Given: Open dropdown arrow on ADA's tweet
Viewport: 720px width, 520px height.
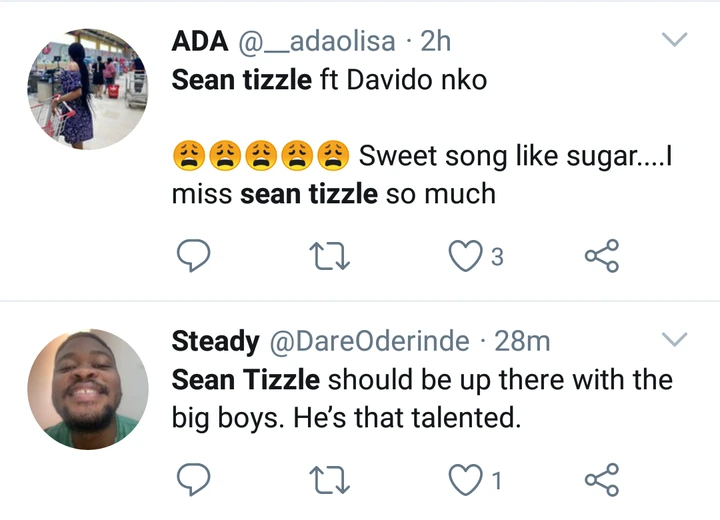Looking at the screenshot, I should click(x=676, y=41).
